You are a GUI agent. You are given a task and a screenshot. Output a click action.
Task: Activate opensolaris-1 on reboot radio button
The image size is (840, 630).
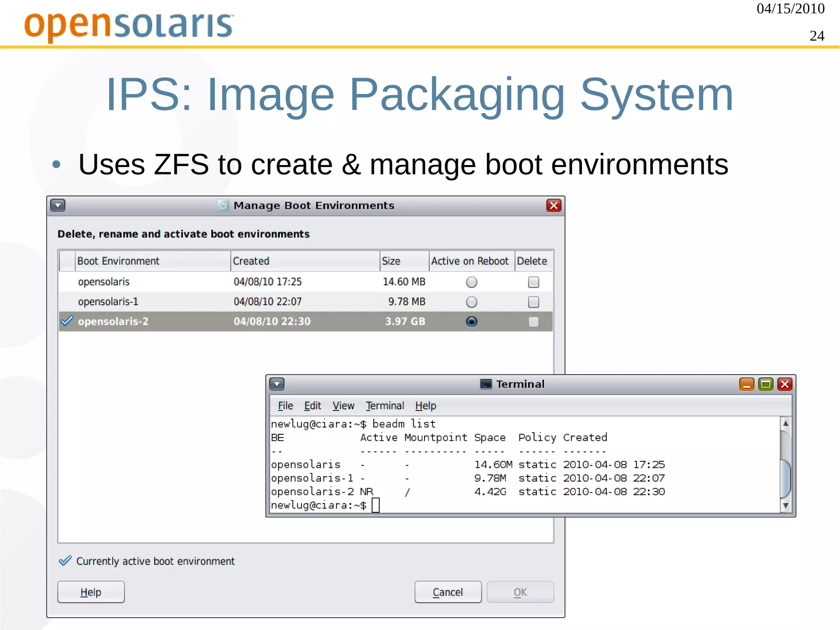click(472, 302)
